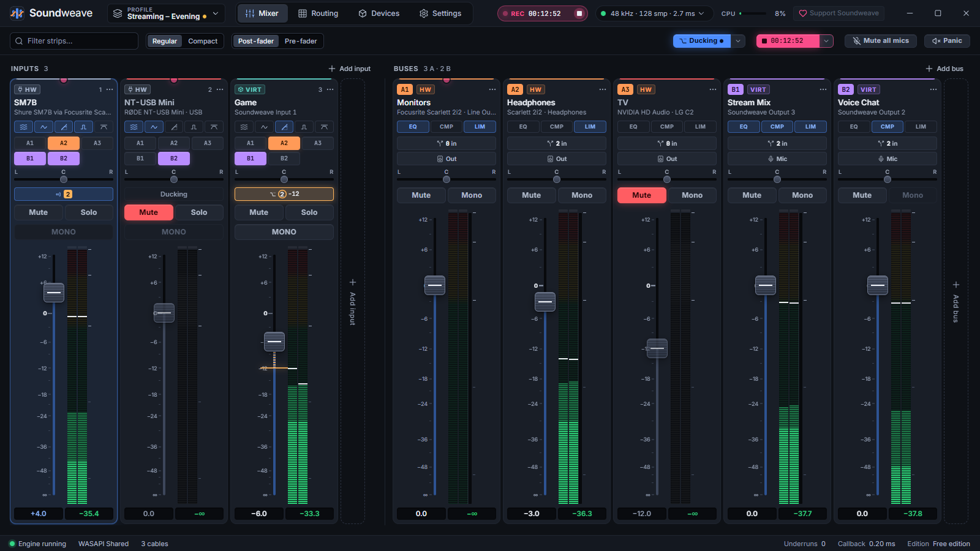Click SM7B fader gain value +4.0
The image size is (980, 551).
pos(38,514)
